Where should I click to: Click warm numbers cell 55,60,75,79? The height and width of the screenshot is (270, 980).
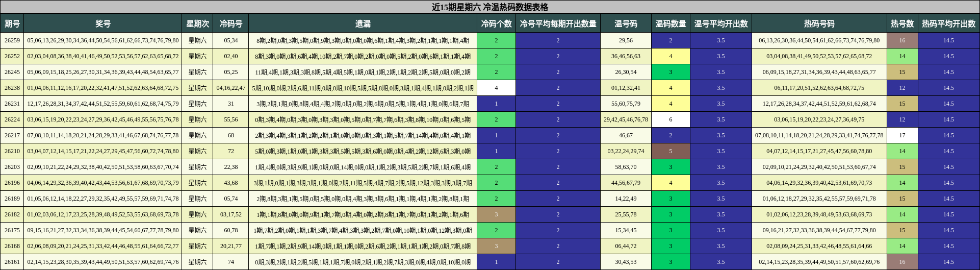[626, 104]
